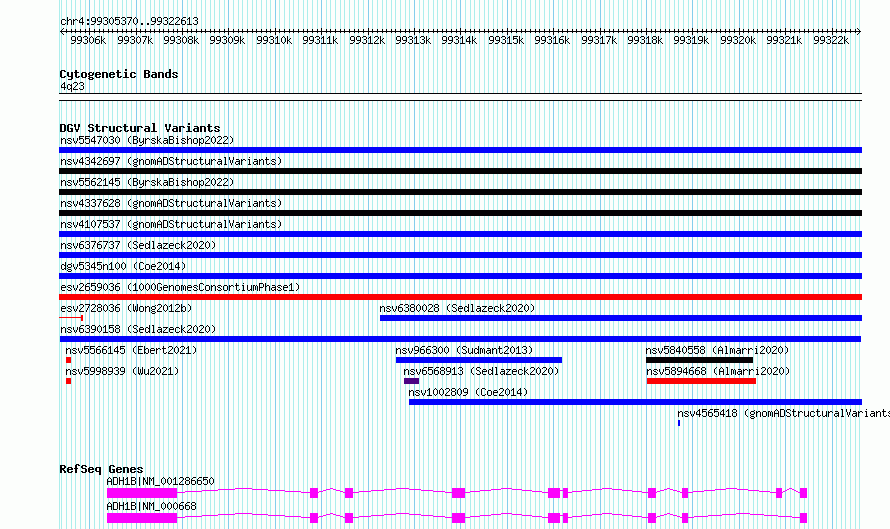
Task: Click the blue bar of dgv5345n100
Action: (460, 276)
